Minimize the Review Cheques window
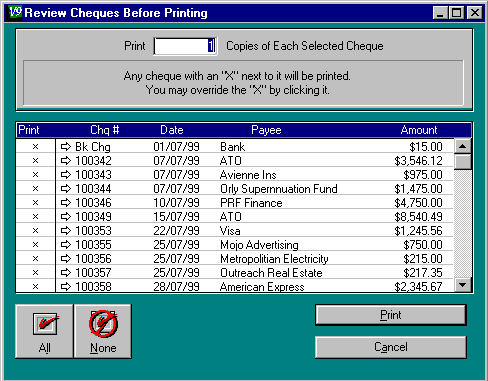 tap(440, 13)
